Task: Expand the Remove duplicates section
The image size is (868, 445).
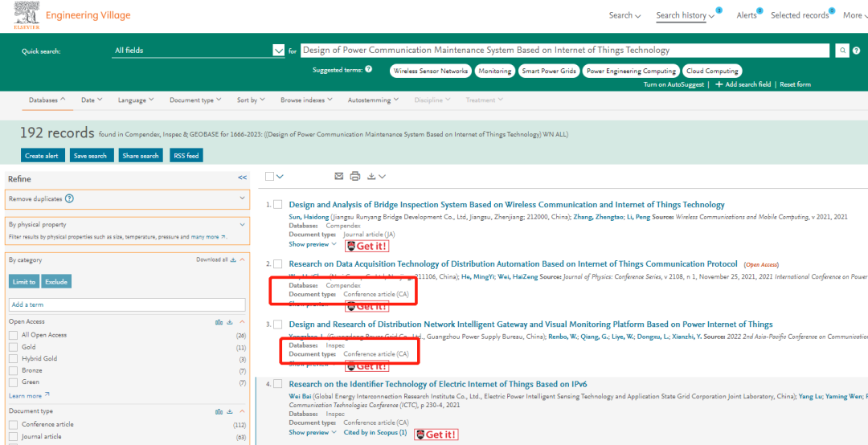Action: (242, 198)
